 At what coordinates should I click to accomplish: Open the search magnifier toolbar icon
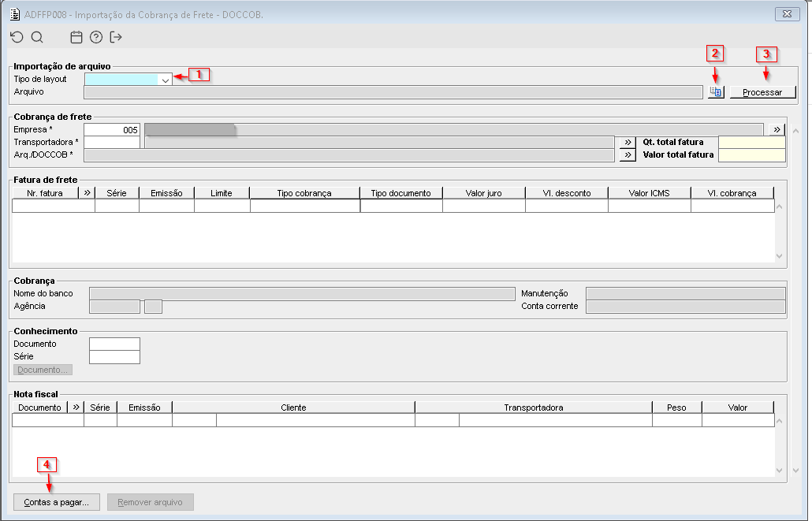tap(37, 37)
